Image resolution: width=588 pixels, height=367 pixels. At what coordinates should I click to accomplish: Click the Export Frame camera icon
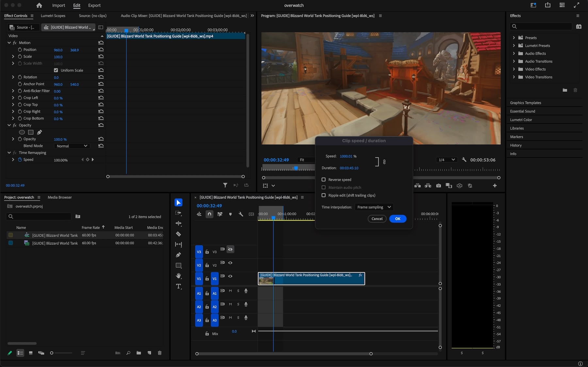438,185
